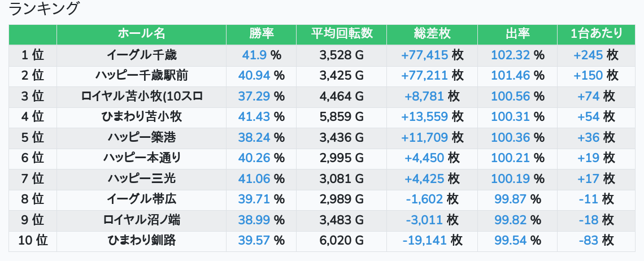Click the ハッピー築港 hall name
The height and width of the screenshot is (261, 644).
point(141,137)
